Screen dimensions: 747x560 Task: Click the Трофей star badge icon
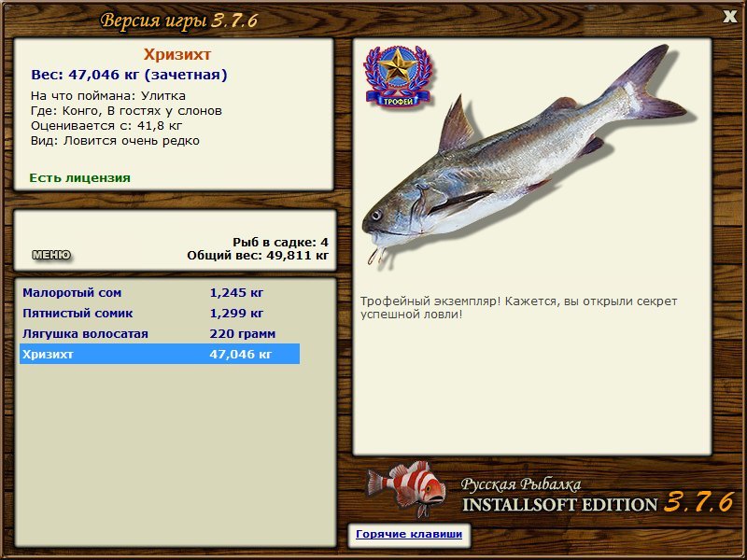[399, 77]
